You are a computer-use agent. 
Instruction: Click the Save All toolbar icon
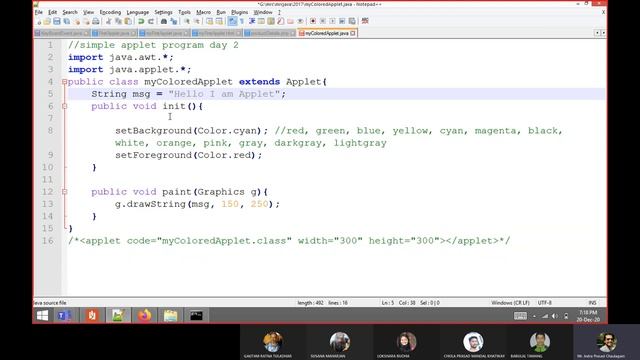[67, 21]
